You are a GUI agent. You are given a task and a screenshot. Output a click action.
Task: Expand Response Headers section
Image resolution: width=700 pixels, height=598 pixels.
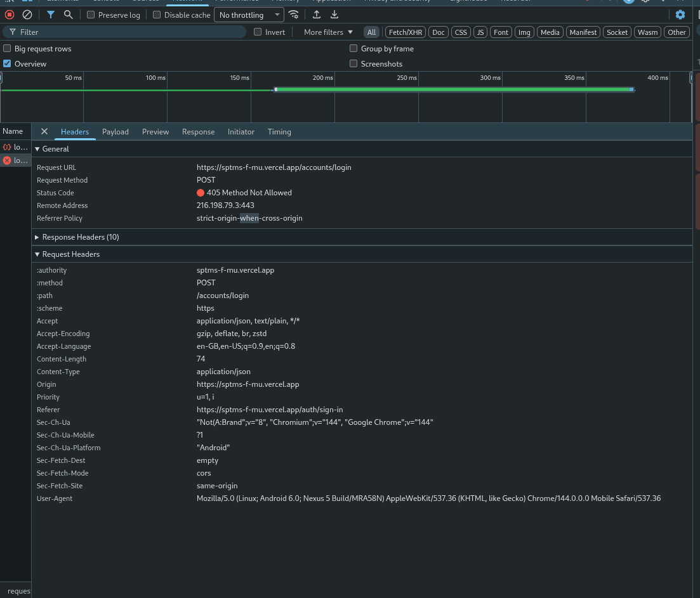(77, 237)
